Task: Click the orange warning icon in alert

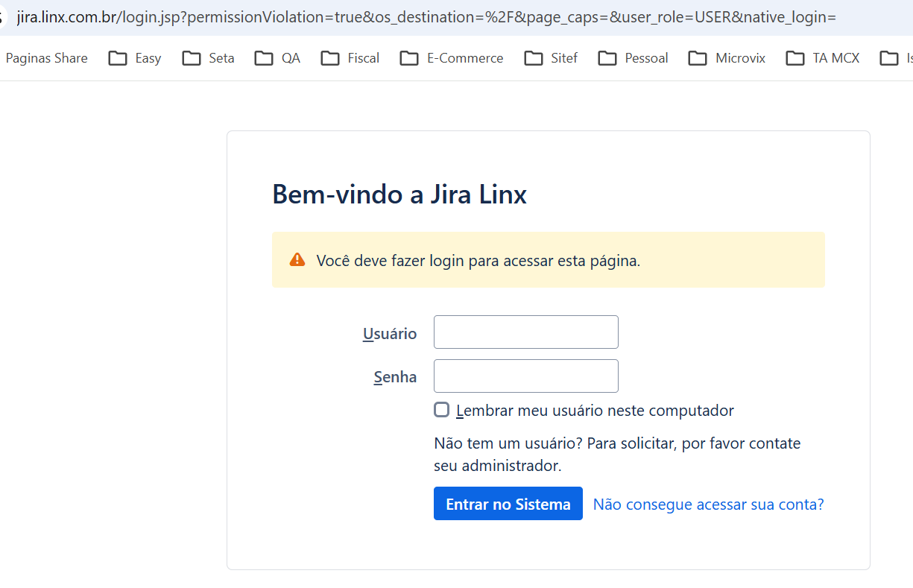Action: click(x=297, y=259)
